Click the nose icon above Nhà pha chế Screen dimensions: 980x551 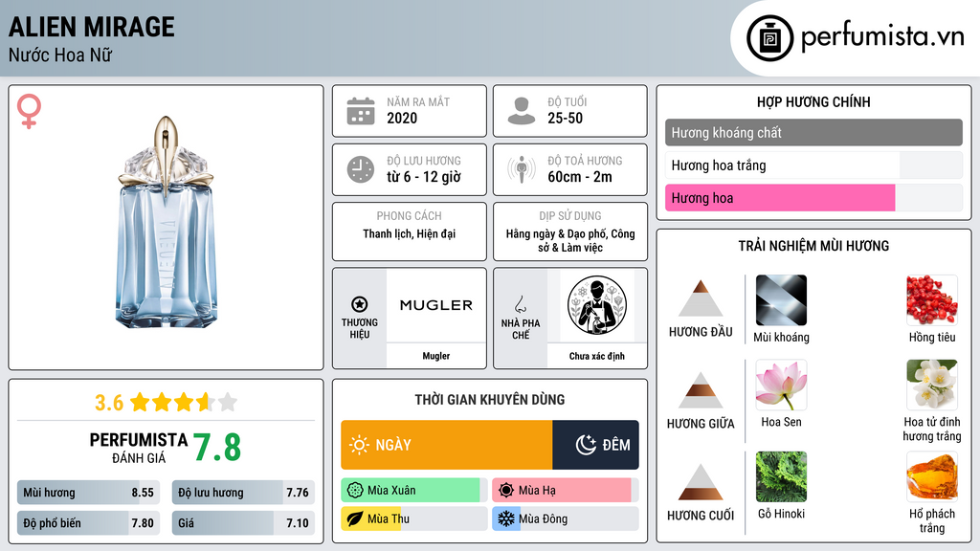point(520,304)
